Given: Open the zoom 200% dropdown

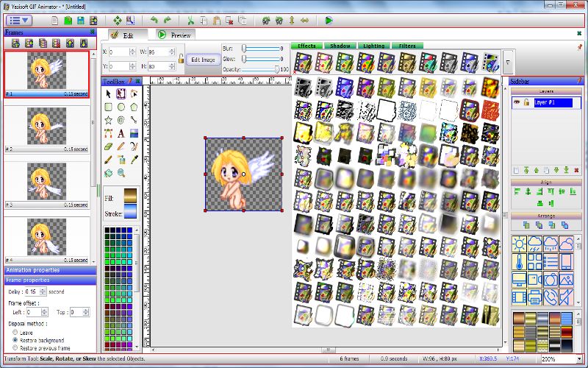Looking at the screenshot, I should point(579,359).
